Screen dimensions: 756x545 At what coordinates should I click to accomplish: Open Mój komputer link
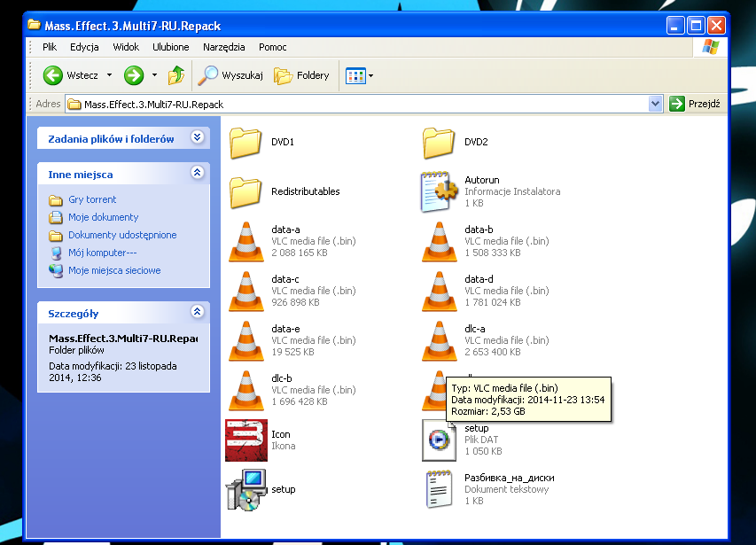(x=102, y=253)
